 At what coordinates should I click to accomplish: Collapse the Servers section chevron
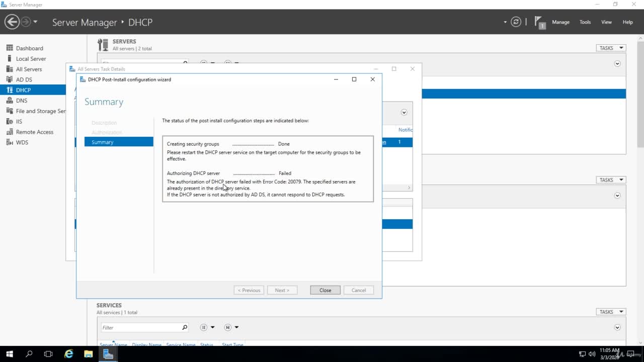[617, 64]
